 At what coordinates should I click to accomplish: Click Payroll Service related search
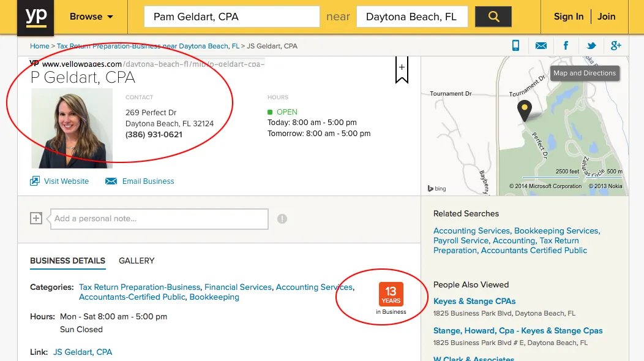point(461,240)
